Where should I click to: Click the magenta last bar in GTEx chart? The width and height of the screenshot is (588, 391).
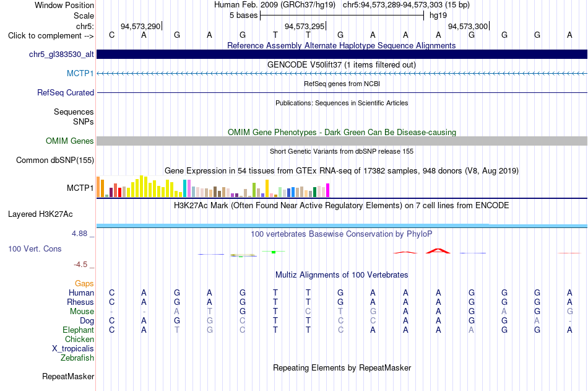tap(328, 190)
